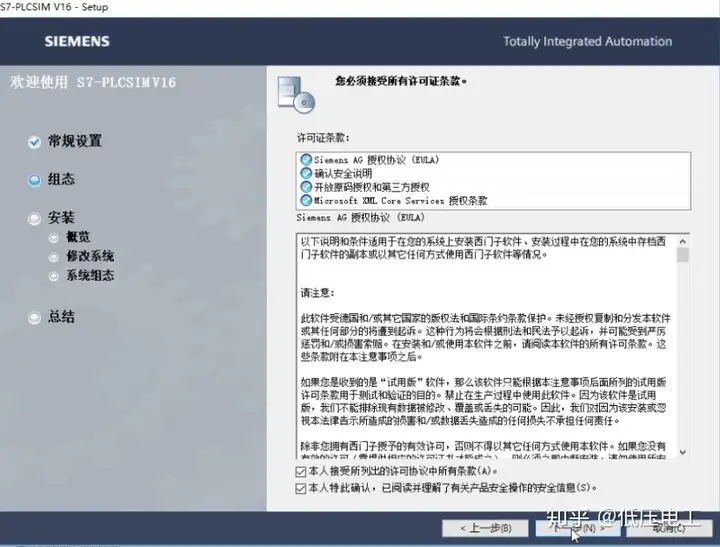The height and width of the screenshot is (547, 720).
Task: Click the 常规设置 step in sidebar
Action: pyautogui.click(x=75, y=141)
